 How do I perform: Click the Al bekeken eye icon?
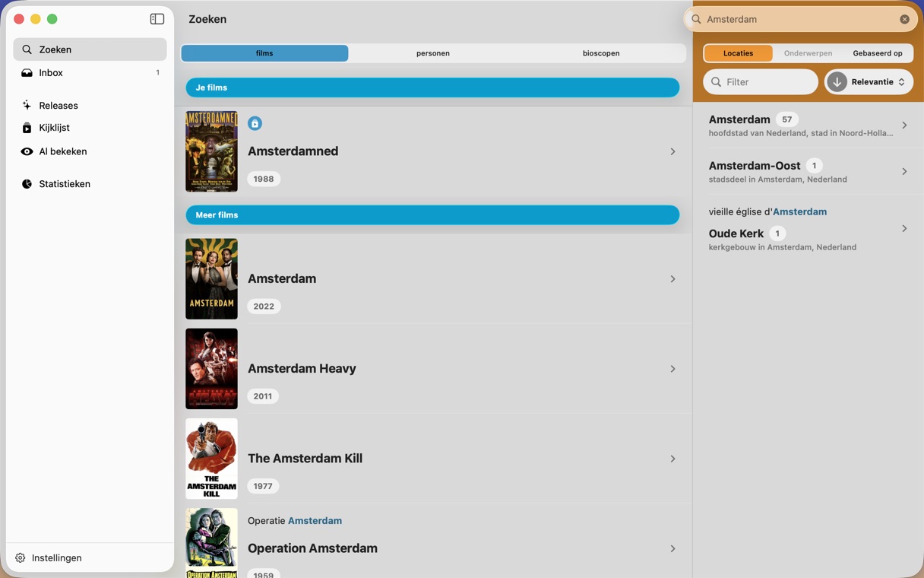pyautogui.click(x=27, y=151)
